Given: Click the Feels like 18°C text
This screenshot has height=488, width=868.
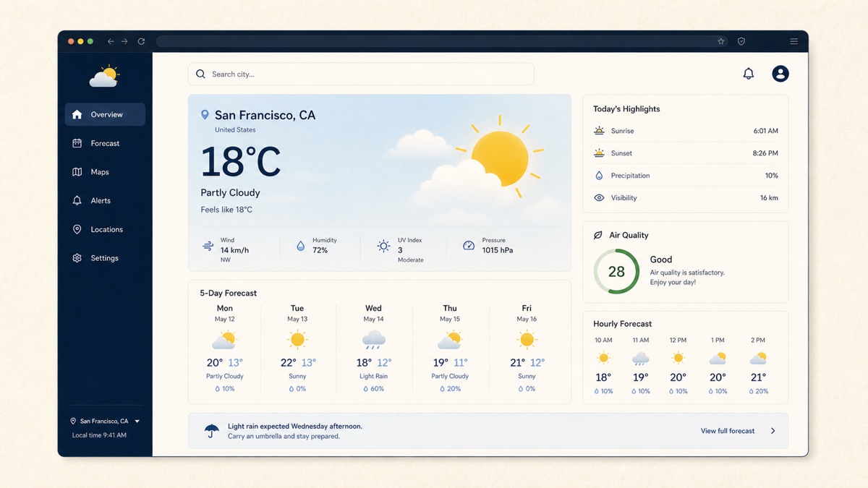Looking at the screenshot, I should [226, 210].
